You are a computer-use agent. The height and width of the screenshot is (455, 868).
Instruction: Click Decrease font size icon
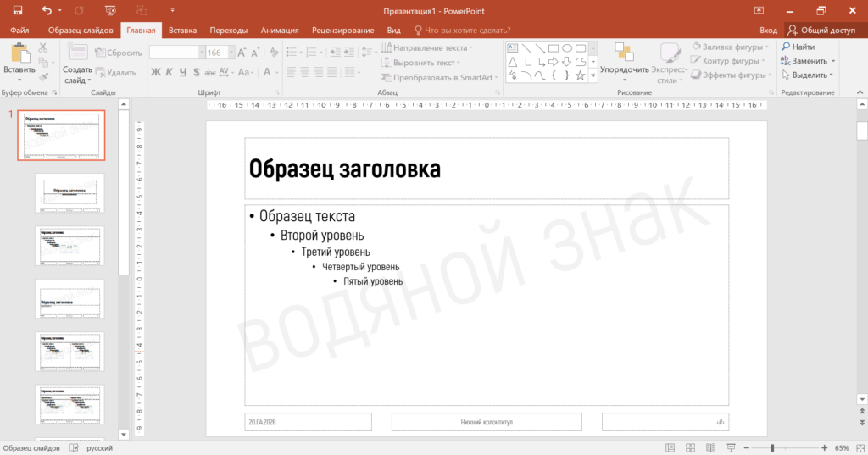255,53
